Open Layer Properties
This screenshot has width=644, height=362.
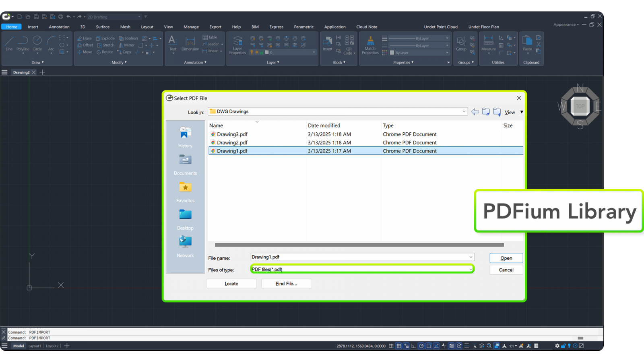point(237,45)
